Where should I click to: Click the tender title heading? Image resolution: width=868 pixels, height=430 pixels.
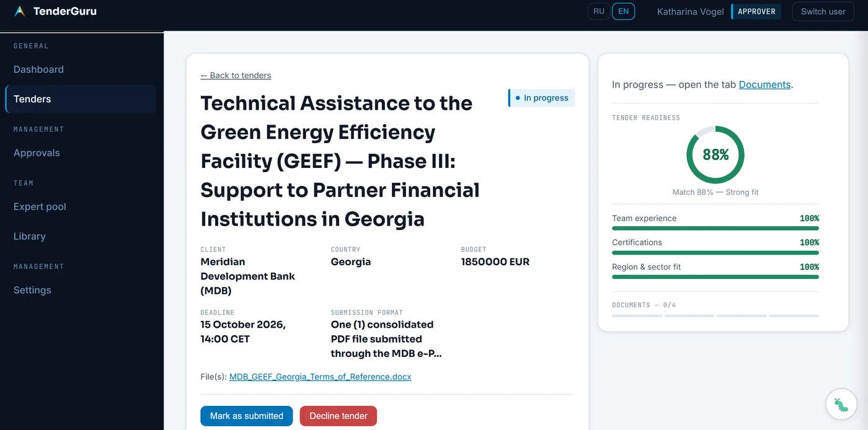click(x=340, y=161)
